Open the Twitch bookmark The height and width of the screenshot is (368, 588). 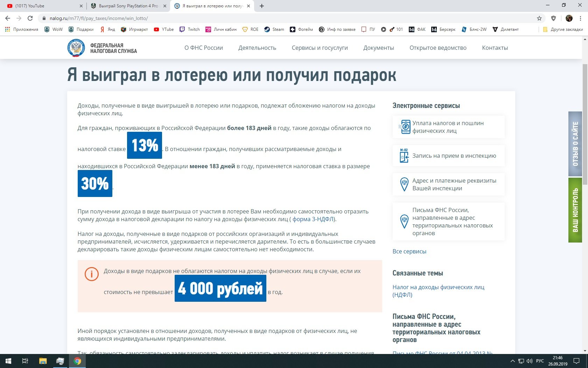pyautogui.click(x=190, y=29)
